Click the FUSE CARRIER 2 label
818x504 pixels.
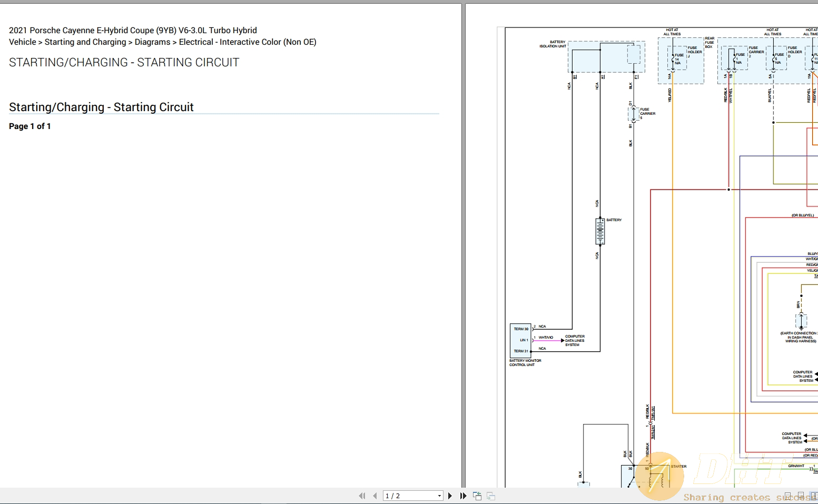point(756,52)
